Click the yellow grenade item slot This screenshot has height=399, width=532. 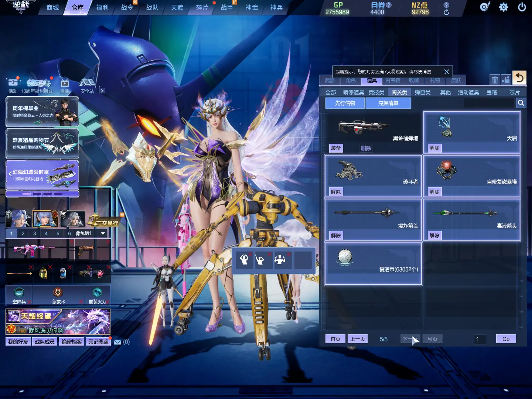click(43, 273)
